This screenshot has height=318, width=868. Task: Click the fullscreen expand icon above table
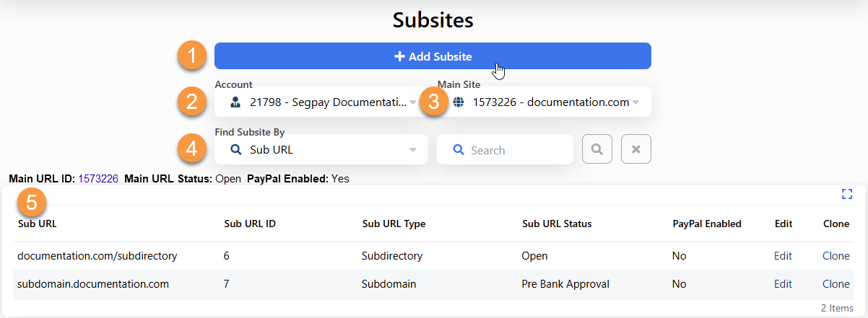click(x=847, y=194)
